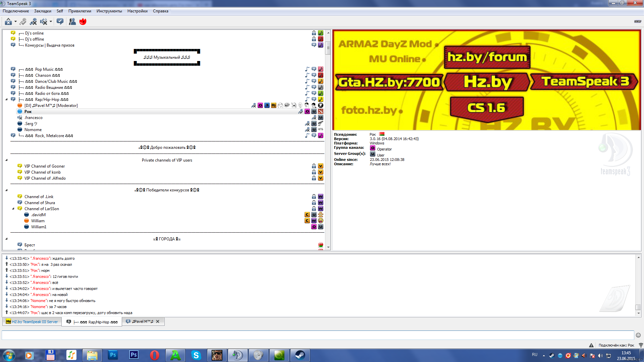Image resolution: width=644 pixels, height=362 pixels.
Task: Open the speaker mute dropdown arrow
Action: [51, 22]
